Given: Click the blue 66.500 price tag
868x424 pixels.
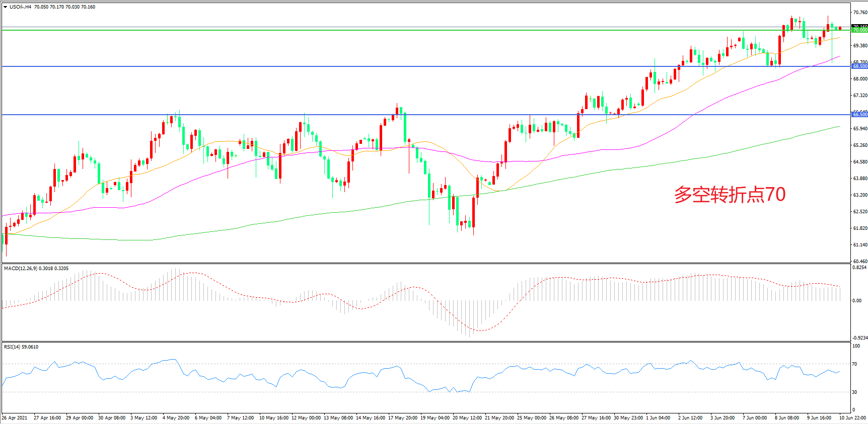Looking at the screenshot, I should click(x=859, y=115).
